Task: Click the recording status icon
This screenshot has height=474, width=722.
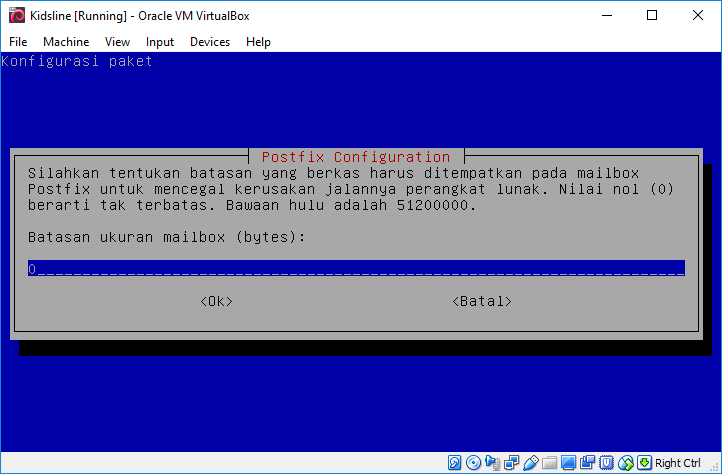Action: (x=588, y=462)
